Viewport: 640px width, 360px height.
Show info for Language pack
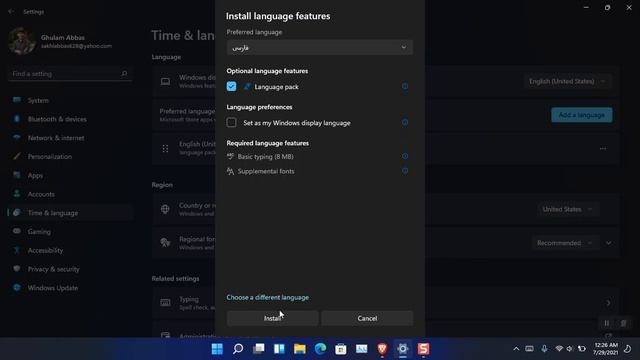coord(405,87)
